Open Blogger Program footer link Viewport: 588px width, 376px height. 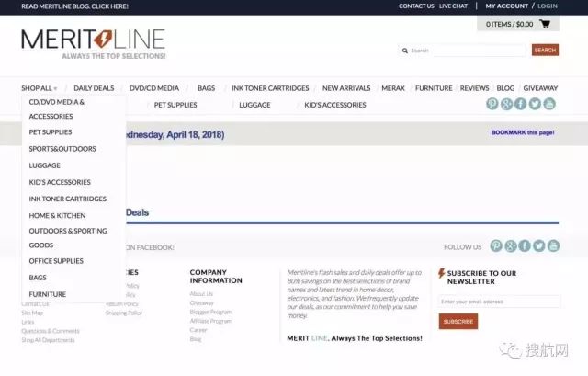point(210,312)
